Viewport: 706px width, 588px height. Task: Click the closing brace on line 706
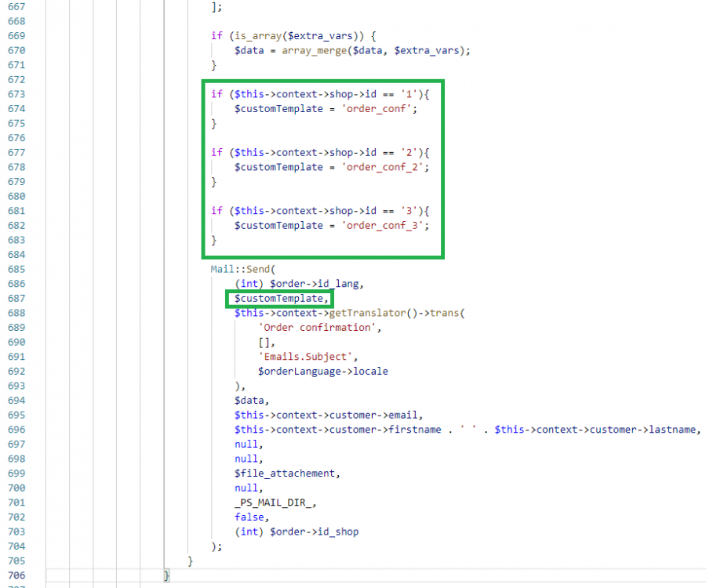pos(166,575)
